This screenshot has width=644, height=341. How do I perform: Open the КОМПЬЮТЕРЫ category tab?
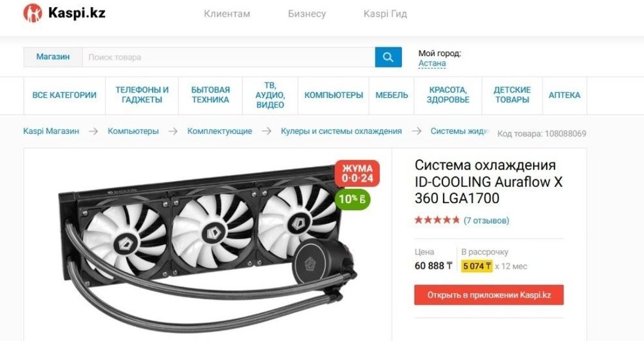[334, 95]
